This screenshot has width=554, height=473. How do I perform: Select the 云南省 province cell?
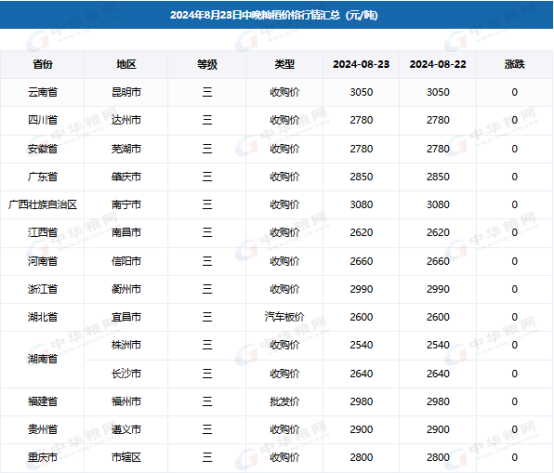coord(42,92)
